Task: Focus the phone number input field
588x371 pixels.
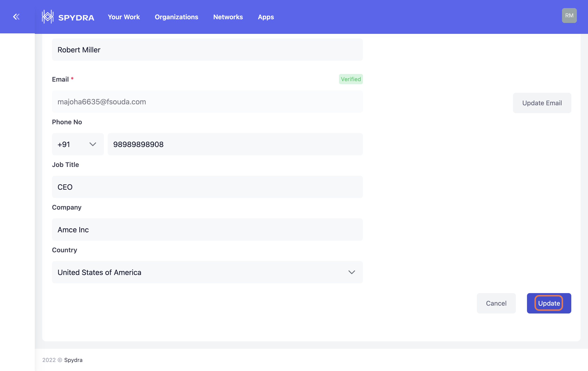Action: coord(235,144)
